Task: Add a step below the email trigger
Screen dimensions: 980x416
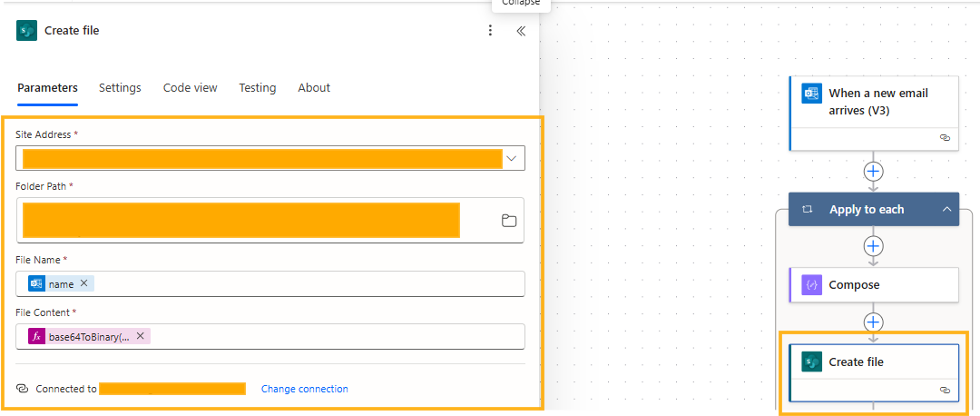Action: [873, 171]
